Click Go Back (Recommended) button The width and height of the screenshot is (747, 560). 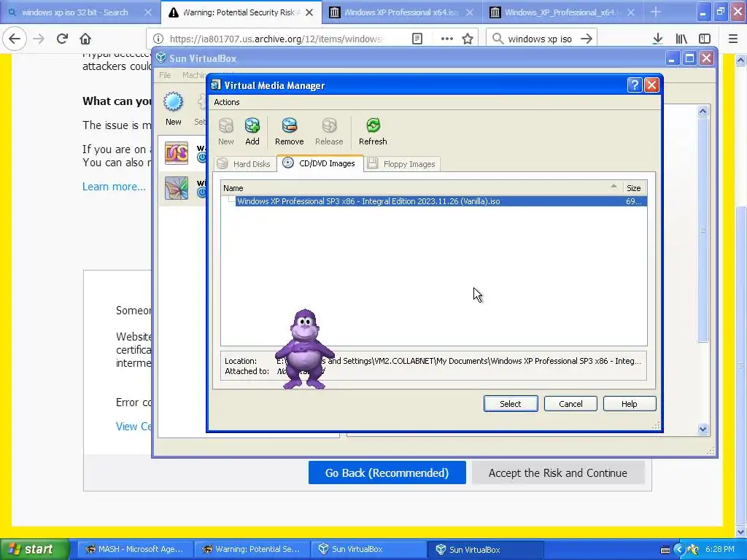tap(387, 472)
